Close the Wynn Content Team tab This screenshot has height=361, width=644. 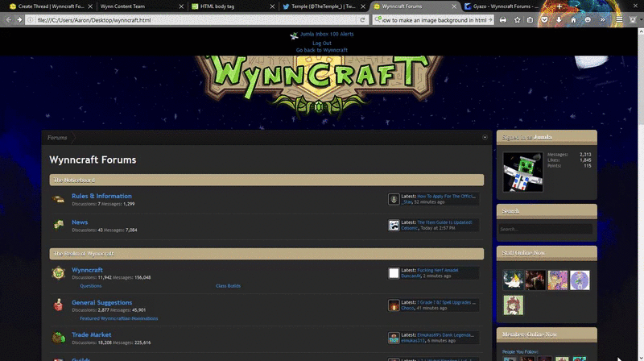point(181,6)
